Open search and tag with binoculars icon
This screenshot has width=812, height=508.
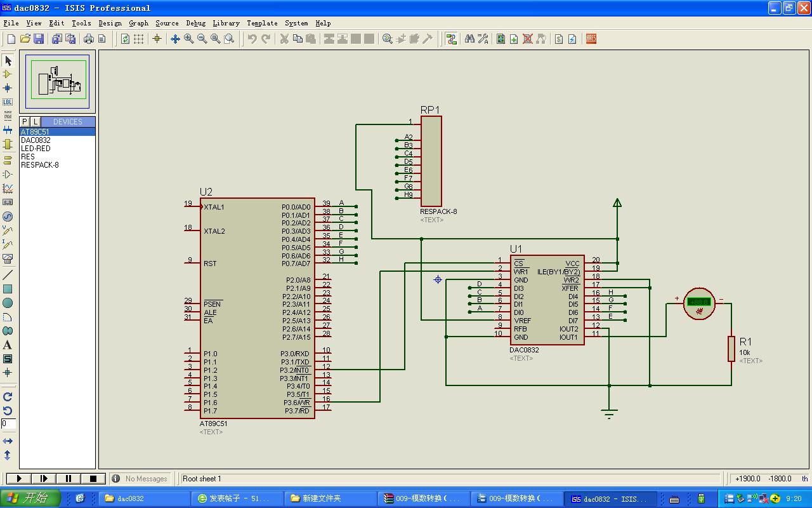coord(470,39)
